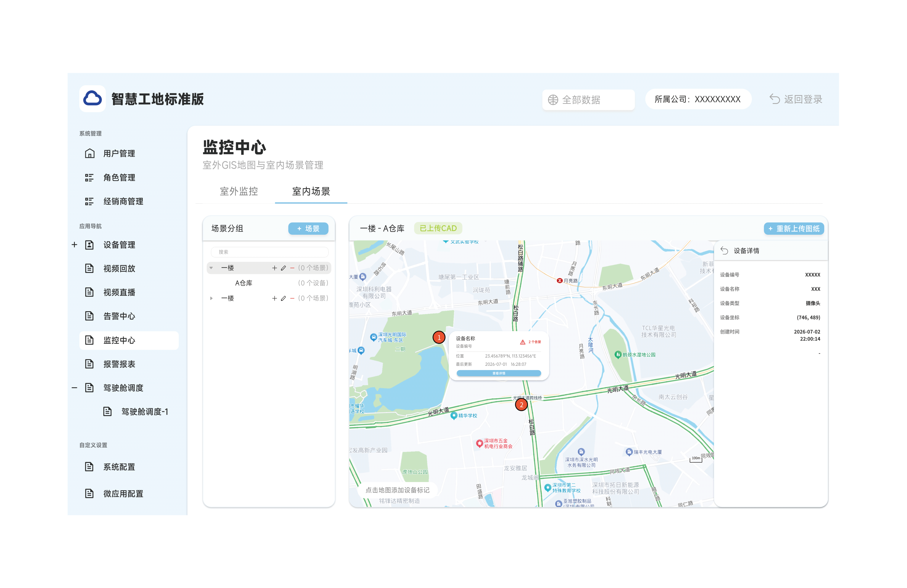Collapse the expanded 一楼 group arrow
907x588 pixels.
[x=211, y=268]
